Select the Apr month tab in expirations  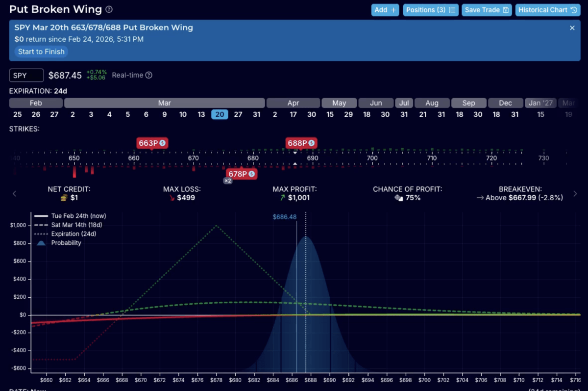click(x=293, y=103)
